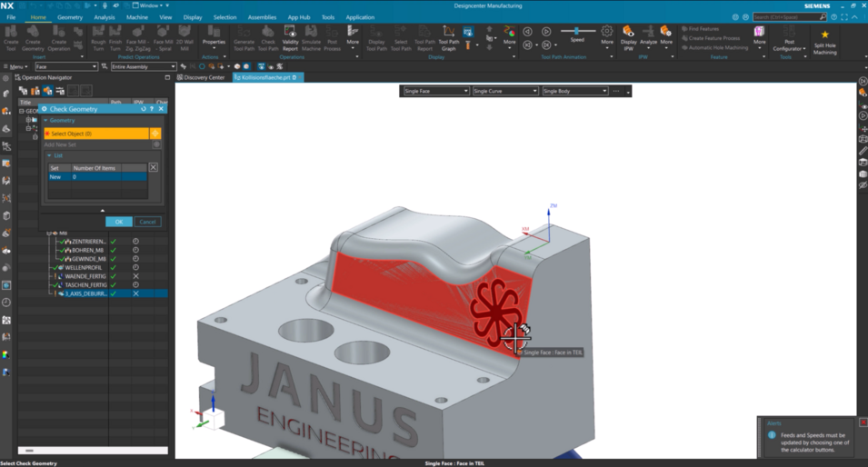Switch to the Geometry View icon
Image resolution: width=868 pixels, height=467 pixels.
(47, 91)
